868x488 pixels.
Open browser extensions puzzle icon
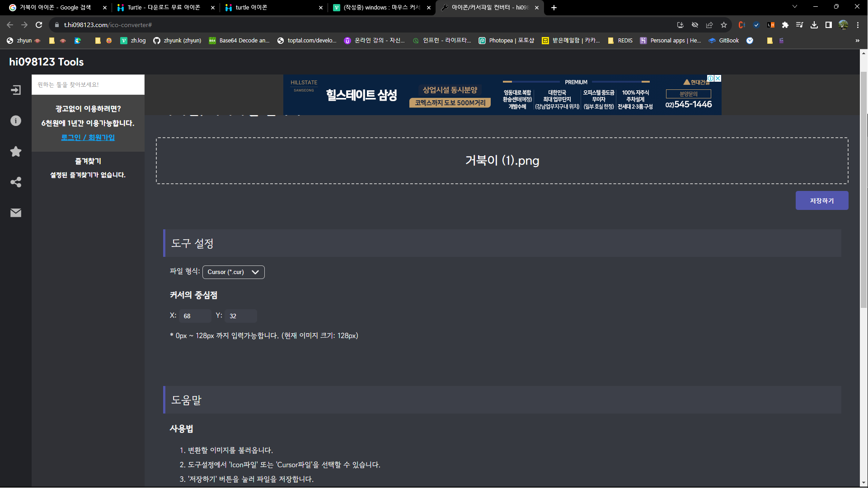[785, 25]
